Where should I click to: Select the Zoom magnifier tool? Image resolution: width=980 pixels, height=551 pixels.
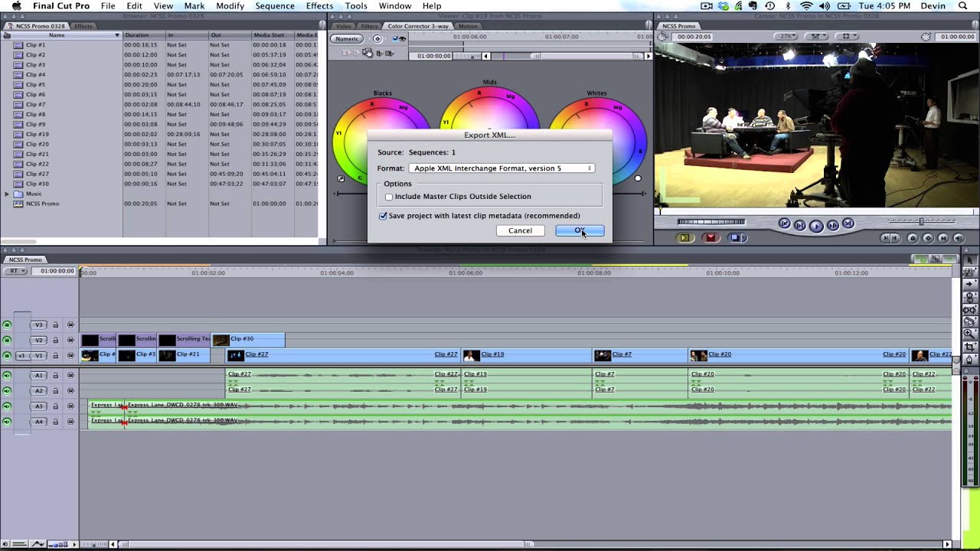pyautogui.click(x=970, y=334)
